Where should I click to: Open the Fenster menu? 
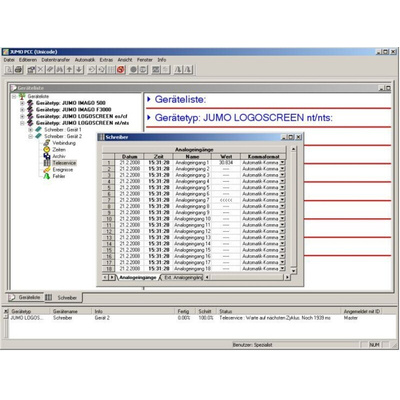coord(145,60)
